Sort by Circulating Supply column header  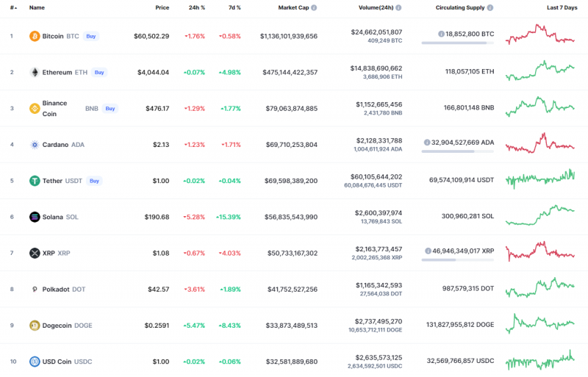460,7
